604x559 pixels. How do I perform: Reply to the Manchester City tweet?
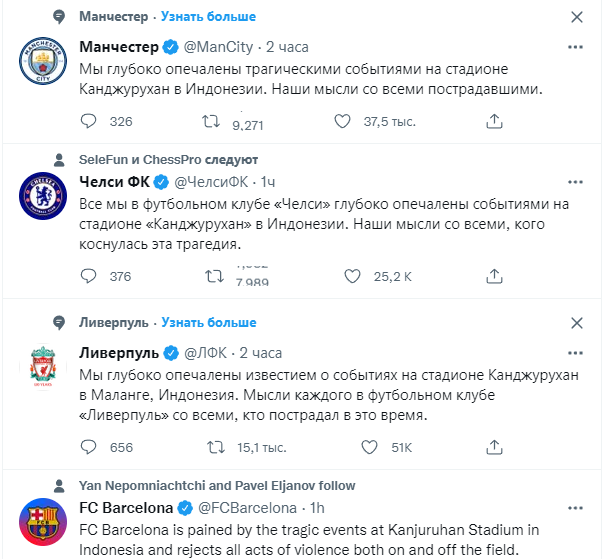click(88, 121)
